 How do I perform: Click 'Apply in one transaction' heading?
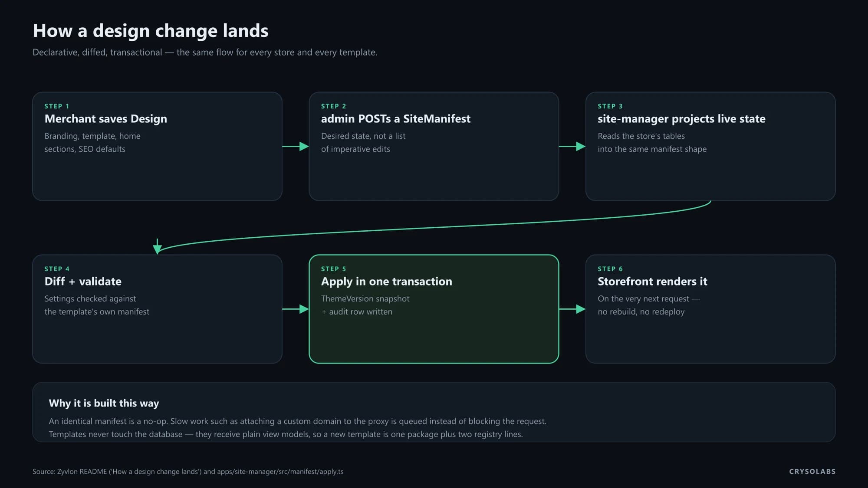(386, 282)
